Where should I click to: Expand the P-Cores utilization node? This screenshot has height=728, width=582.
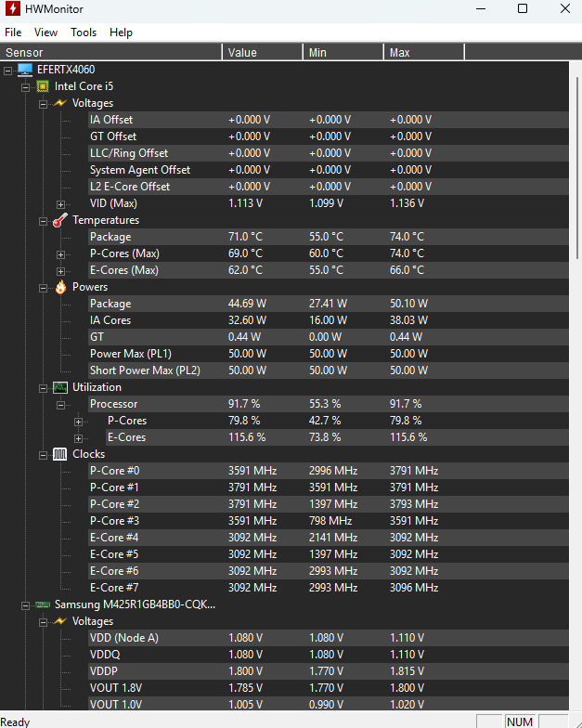[x=78, y=422]
